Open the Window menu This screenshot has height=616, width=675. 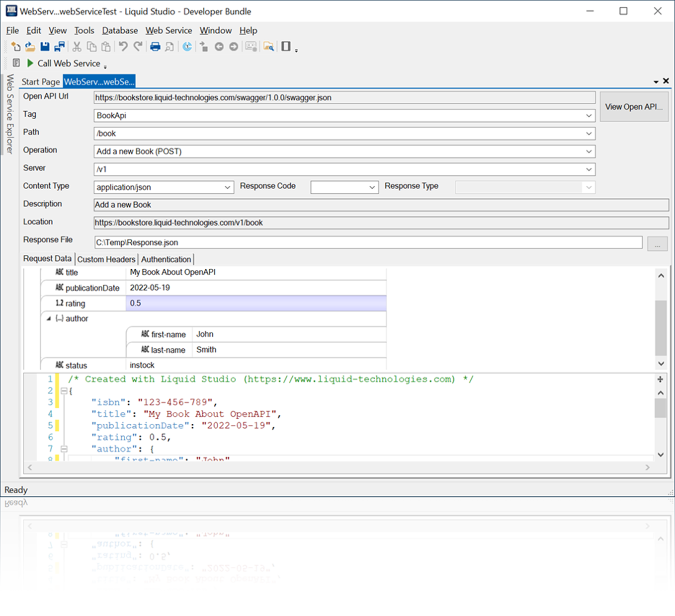(x=216, y=31)
